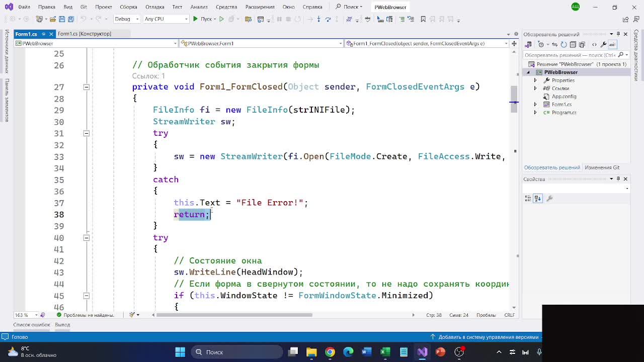The height and width of the screenshot is (362, 644).
Task: Click the Undo arrow icon
Action: pyautogui.click(x=84, y=19)
